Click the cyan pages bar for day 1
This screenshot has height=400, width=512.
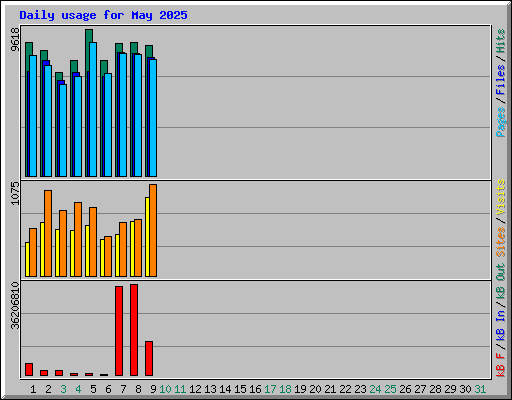click(x=33, y=116)
